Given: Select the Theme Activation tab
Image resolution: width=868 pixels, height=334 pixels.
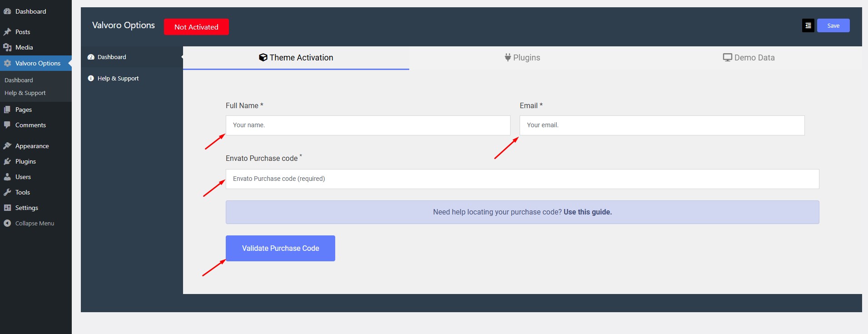Looking at the screenshot, I should (x=296, y=58).
